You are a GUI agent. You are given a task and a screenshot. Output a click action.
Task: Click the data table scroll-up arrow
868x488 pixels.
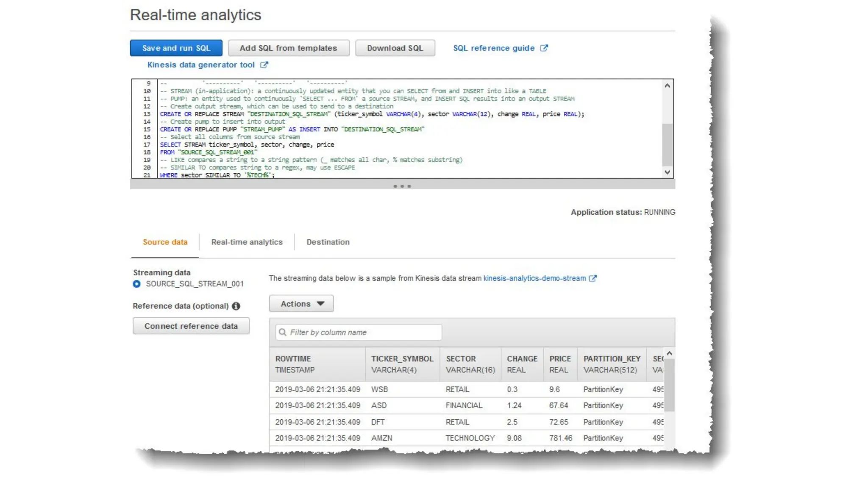coord(669,353)
